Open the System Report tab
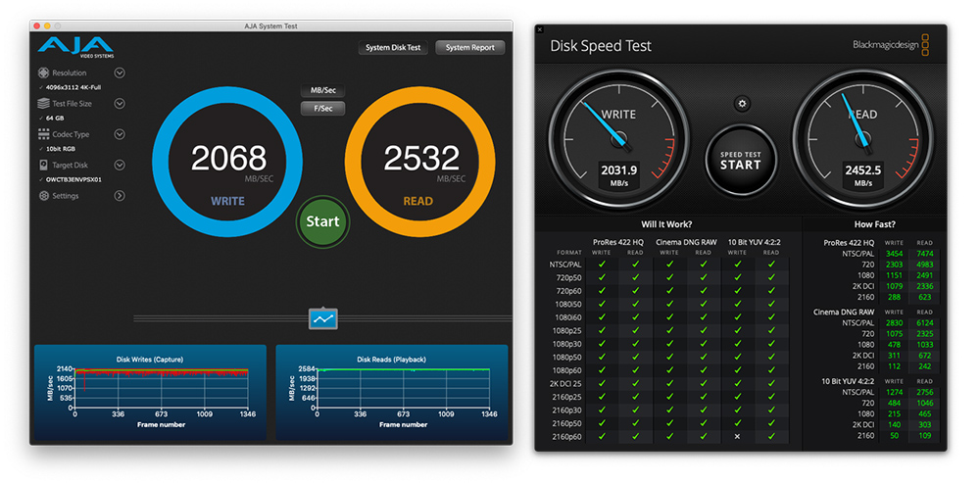This screenshot has width=980, height=483. coord(470,47)
